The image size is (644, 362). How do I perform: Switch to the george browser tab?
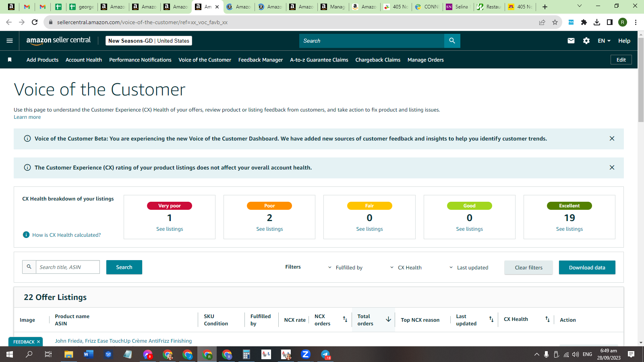tap(82, 6)
